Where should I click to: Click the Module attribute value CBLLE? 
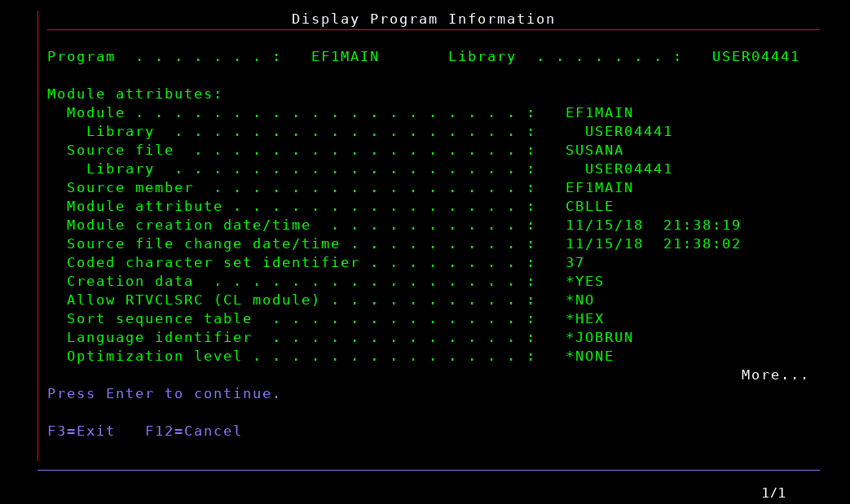(589, 206)
